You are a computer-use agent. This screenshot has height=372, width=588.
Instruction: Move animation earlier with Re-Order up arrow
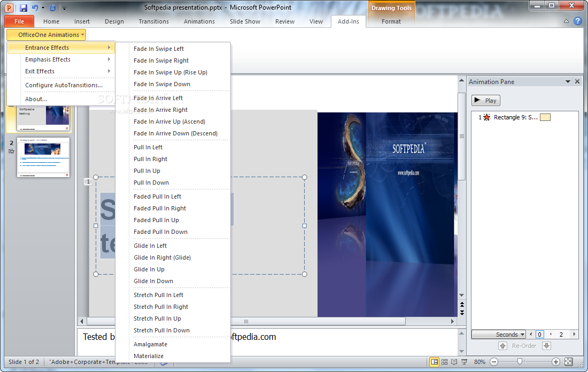pyautogui.click(x=502, y=346)
